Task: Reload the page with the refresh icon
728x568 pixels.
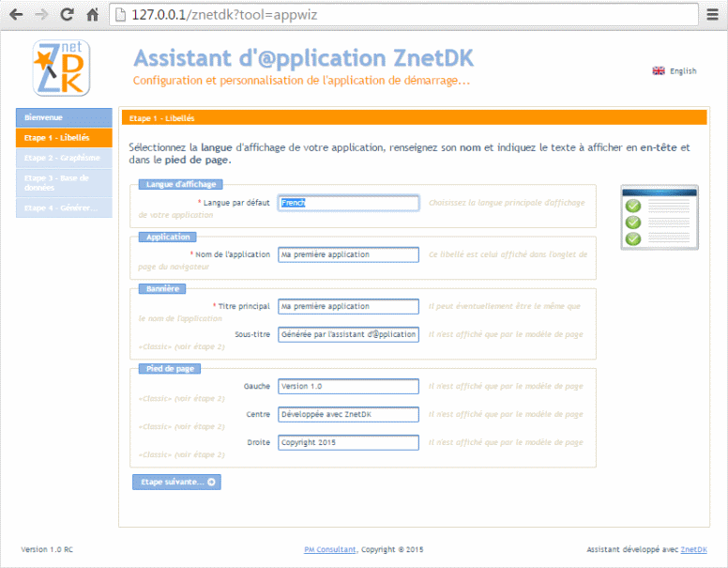Action: (x=67, y=14)
